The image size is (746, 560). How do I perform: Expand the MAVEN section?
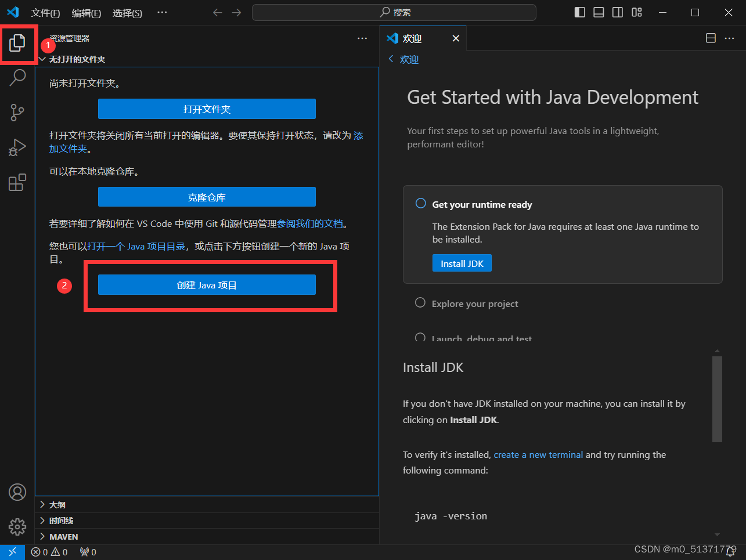pyautogui.click(x=42, y=537)
